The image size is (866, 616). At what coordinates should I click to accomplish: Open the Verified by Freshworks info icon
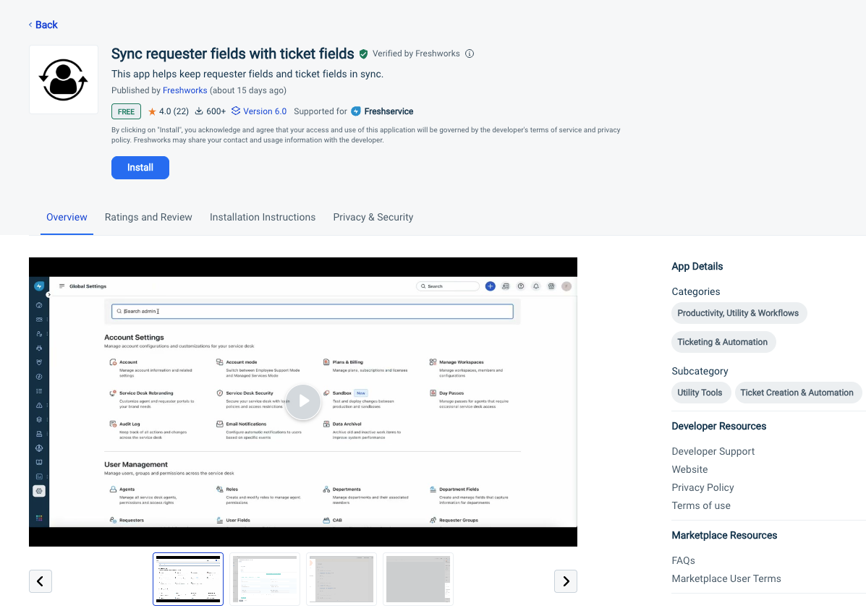pos(470,54)
